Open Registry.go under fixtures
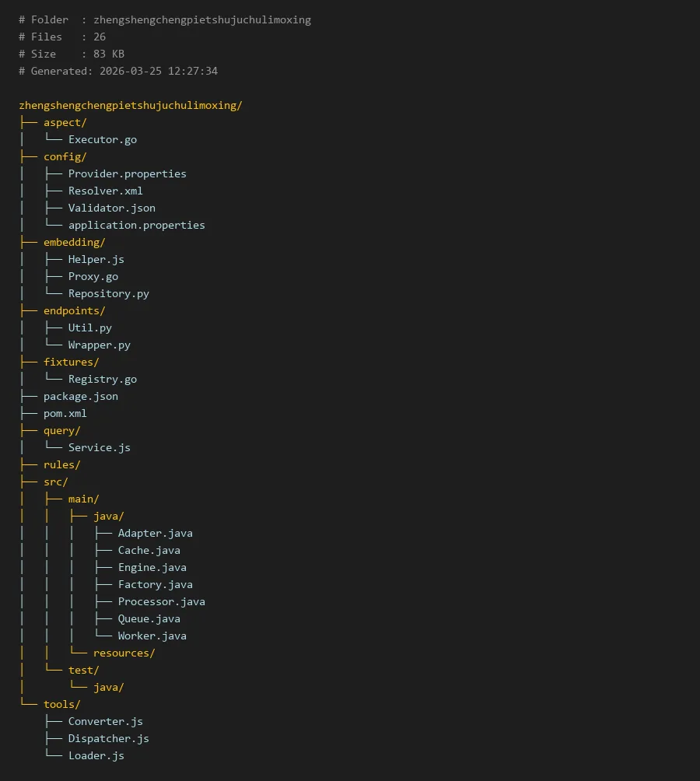700x781 pixels. [x=102, y=379]
